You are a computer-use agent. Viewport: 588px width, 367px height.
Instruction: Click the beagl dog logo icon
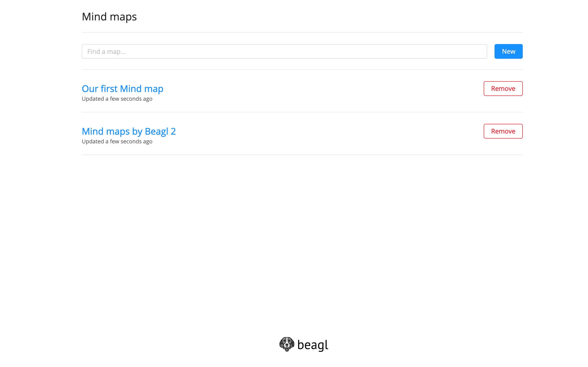(x=287, y=344)
